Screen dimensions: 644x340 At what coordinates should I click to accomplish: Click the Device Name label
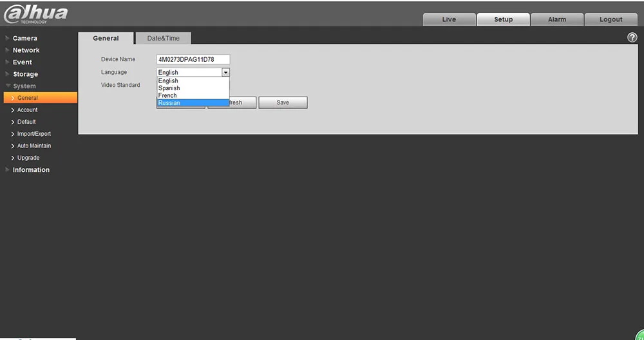[x=118, y=59]
